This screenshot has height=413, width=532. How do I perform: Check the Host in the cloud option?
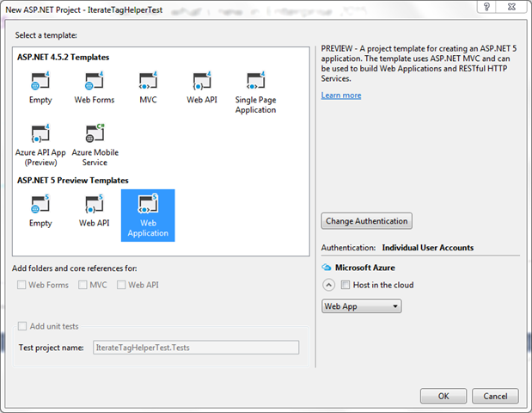point(345,285)
